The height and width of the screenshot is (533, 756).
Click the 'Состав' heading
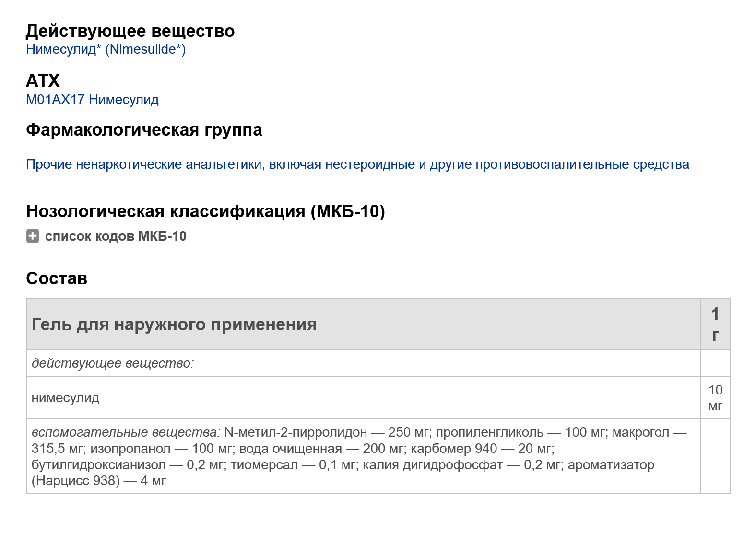[x=57, y=278]
